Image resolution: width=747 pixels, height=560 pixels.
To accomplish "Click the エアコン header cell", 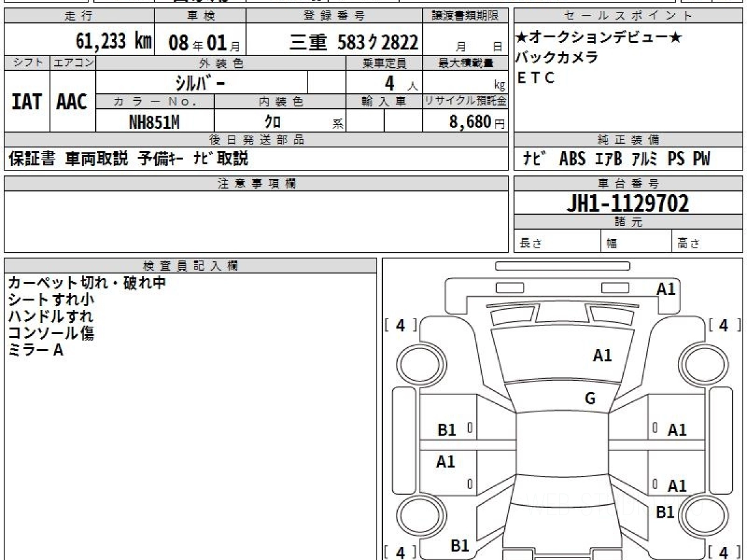I will [73, 63].
